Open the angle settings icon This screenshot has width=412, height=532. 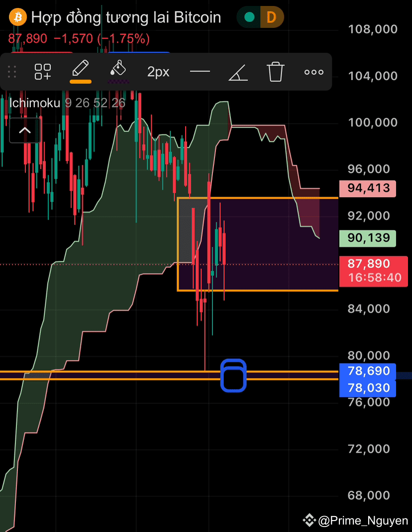[x=238, y=73]
